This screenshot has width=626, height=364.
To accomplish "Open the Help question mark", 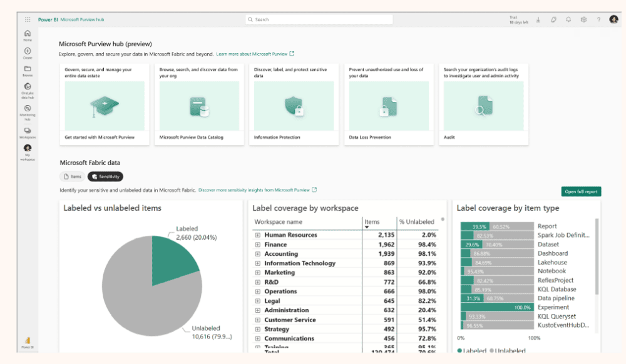I will click(598, 19).
